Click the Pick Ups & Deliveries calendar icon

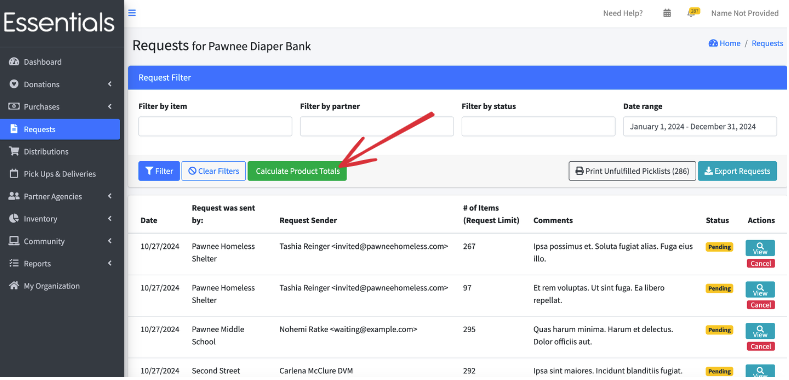[x=14, y=174]
